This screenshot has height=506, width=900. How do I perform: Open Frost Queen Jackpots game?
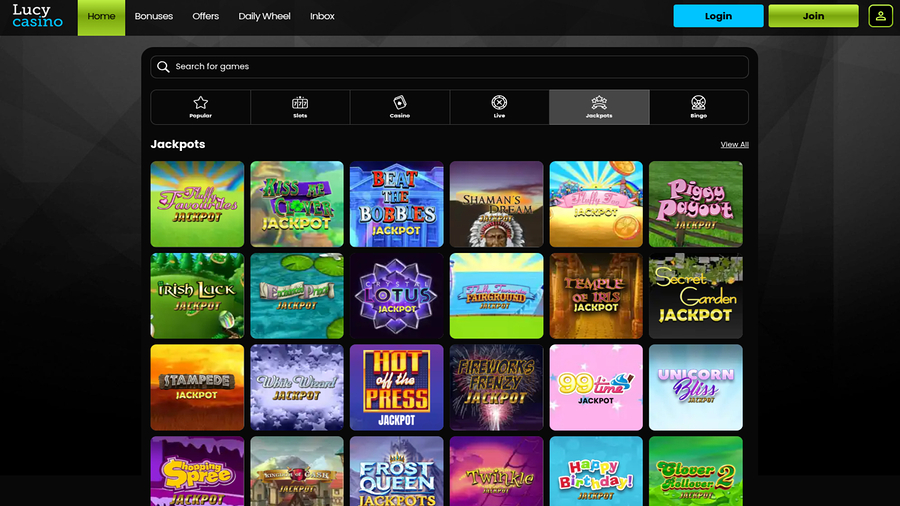397,472
